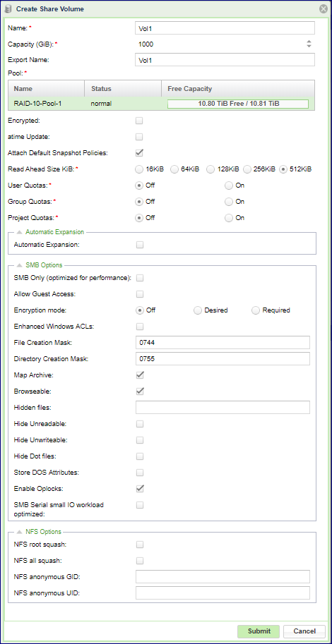Tick the SMB Only optimized checkbox
332x644 pixels.
tap(140, 278)
